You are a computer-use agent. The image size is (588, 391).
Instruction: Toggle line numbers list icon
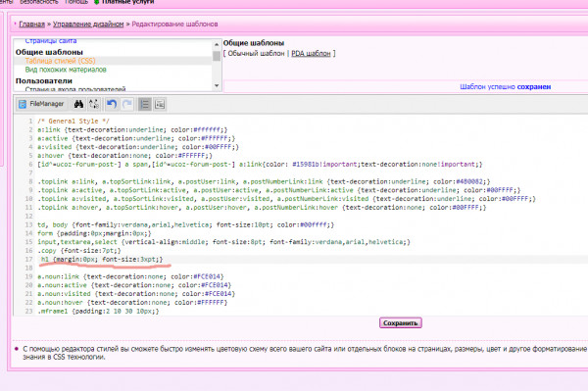pos(145,104)
